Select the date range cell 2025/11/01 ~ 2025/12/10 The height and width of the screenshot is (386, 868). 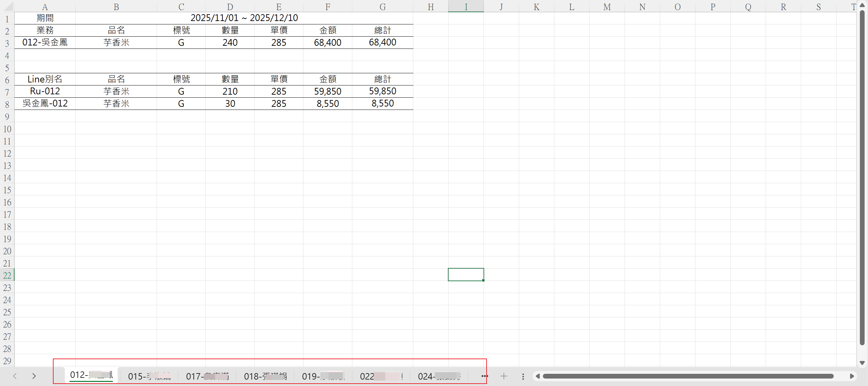tap(244, 18)
